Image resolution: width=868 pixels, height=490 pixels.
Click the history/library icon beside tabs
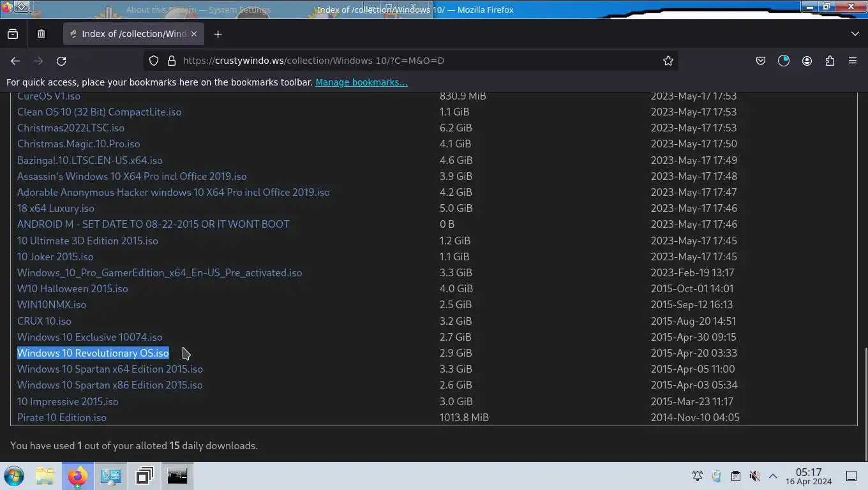[x=41, y=34]
